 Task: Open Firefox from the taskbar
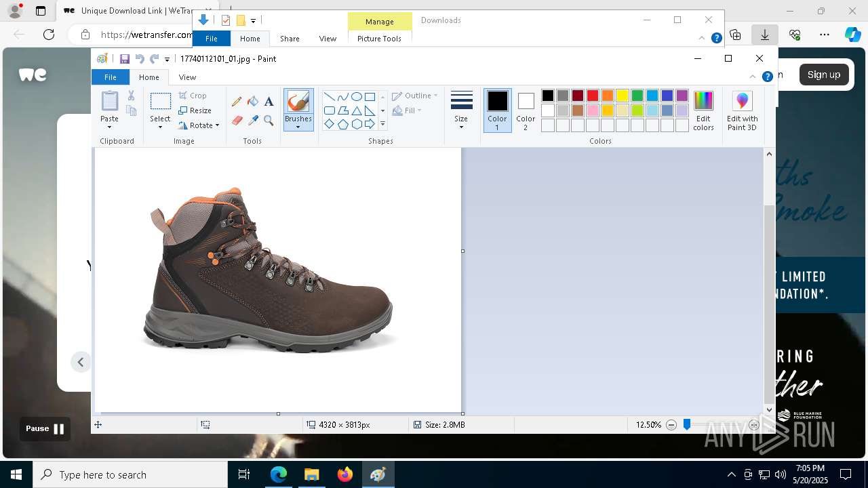pyautogui.click(x=344, y=474)
